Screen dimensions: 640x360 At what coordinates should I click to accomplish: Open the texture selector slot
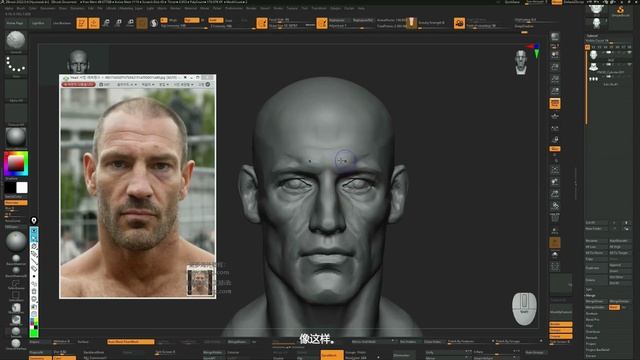click(x=16, y=113)
